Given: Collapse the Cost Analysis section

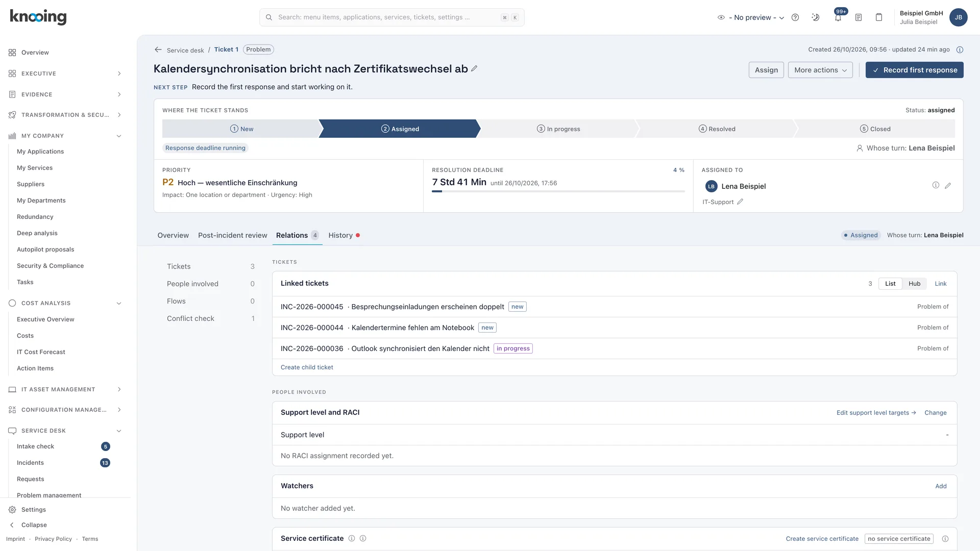Looking at the screenshot, I should pos(65,303).
